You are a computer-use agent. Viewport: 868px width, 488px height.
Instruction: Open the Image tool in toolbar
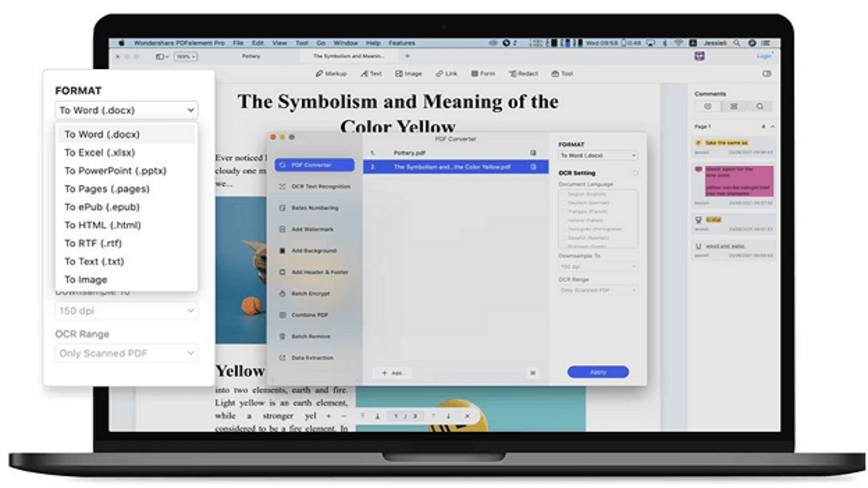(x=409, y=74)
